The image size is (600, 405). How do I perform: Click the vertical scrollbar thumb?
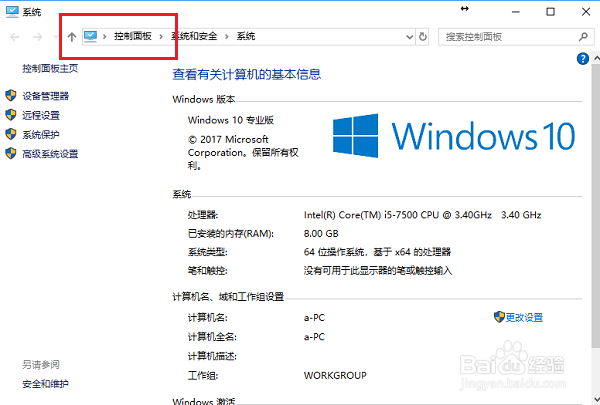(596, 206)
